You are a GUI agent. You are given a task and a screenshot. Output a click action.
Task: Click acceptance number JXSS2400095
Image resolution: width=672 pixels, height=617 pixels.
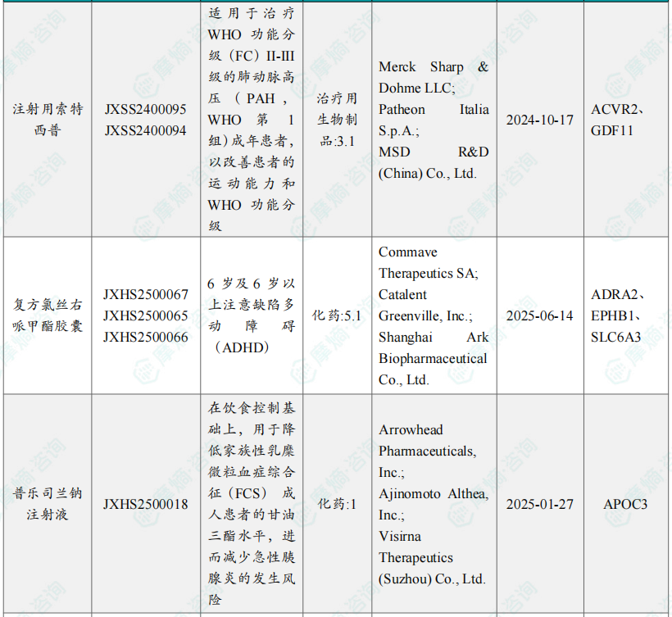pyautogui.click(x=146, y=109)
